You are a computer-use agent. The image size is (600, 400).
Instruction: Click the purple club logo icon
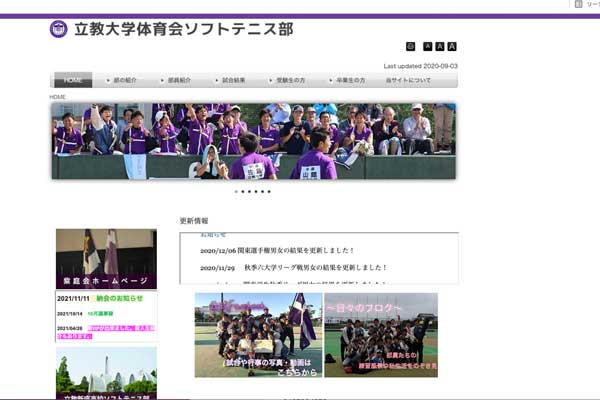(59, 29)
